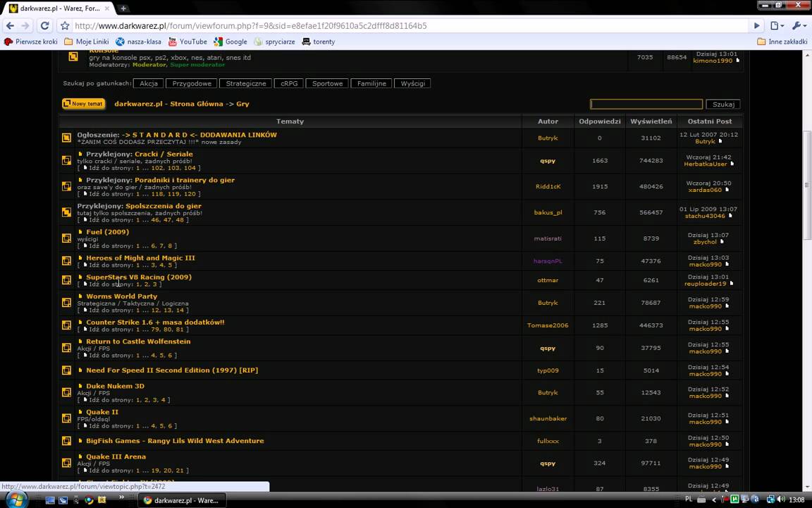
Task: Filter games by Familijne genre
Action: point(371,83)
